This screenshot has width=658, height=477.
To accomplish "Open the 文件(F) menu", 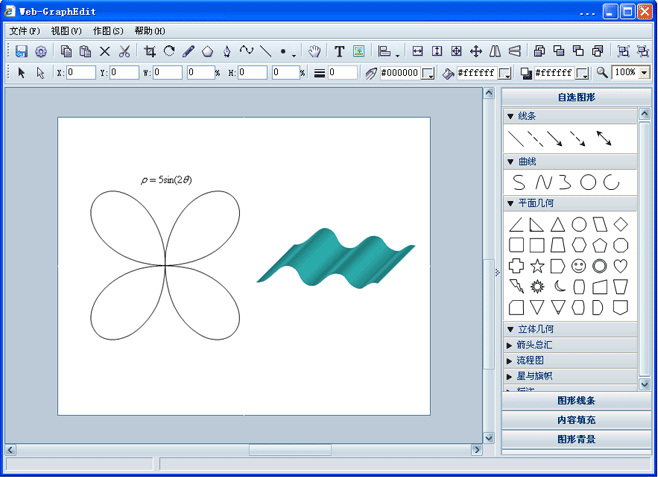I will point(24,31).
